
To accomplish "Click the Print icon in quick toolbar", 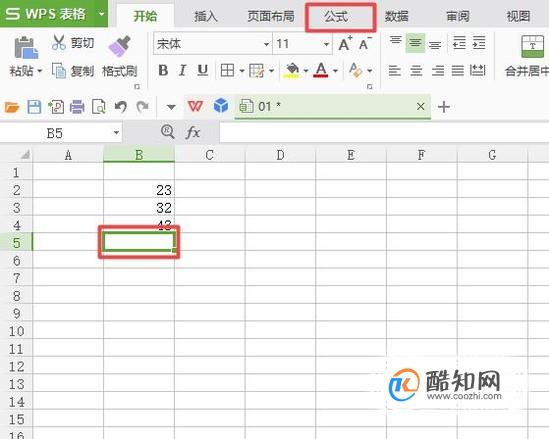I will point(77,107).
